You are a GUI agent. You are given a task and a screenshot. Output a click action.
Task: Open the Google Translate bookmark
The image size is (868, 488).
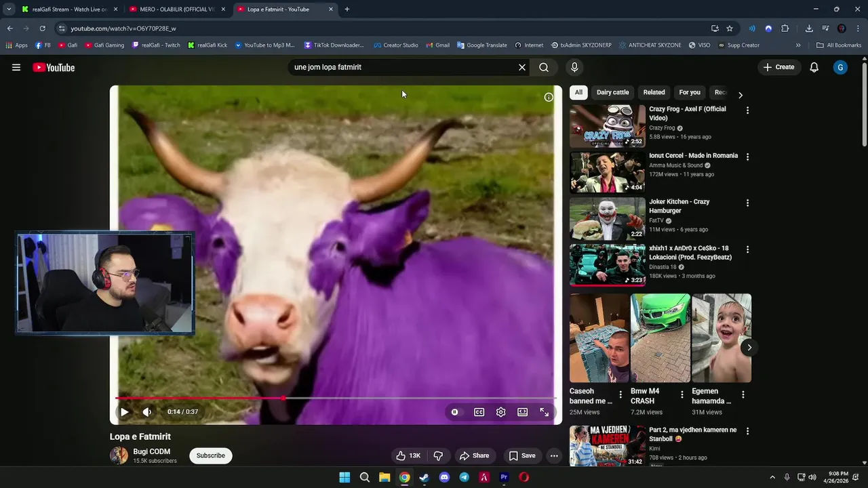pyautogui.click(x=482, y=45)
